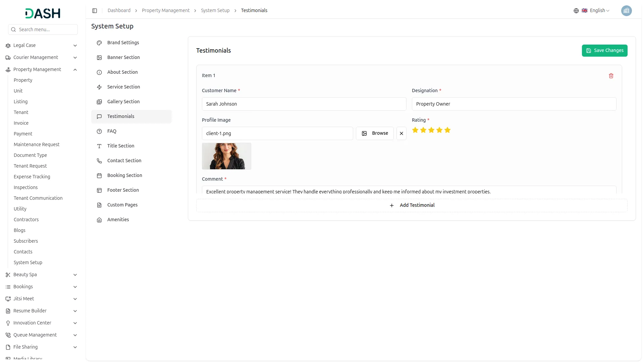Clear profile image with X icon
Viewport: 644px width, 362px height.
pyautogui.click(x=401, y=133)
